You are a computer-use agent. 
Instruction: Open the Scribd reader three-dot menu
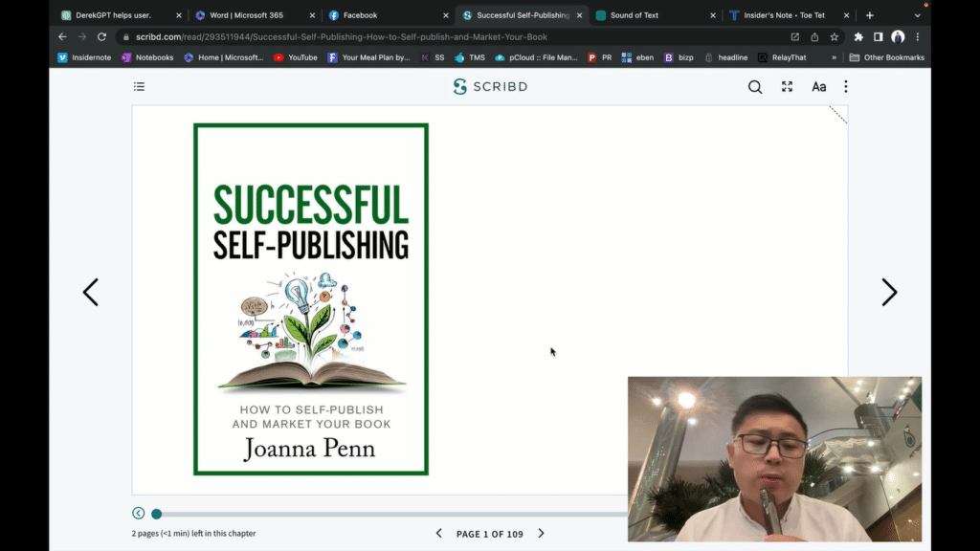click(846, 87)
